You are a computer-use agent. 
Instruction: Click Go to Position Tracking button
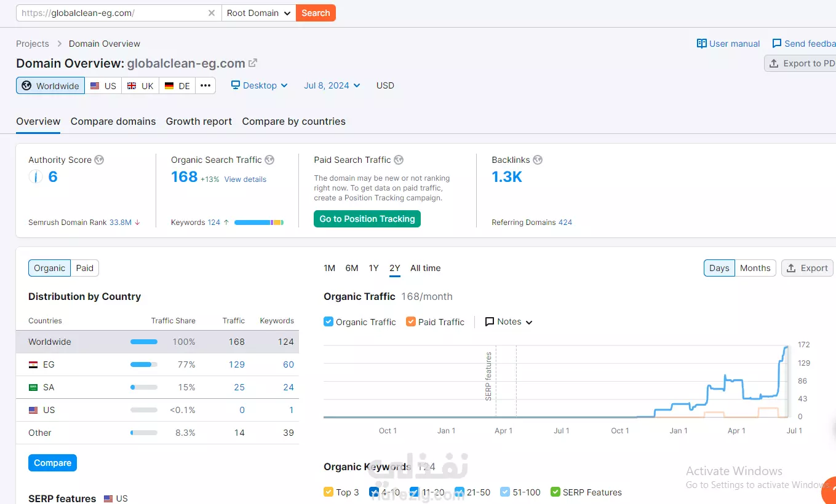(x=367, y=219)
